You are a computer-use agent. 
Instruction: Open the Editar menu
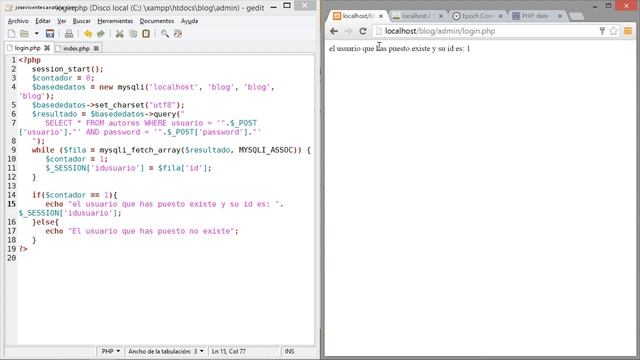43,21
